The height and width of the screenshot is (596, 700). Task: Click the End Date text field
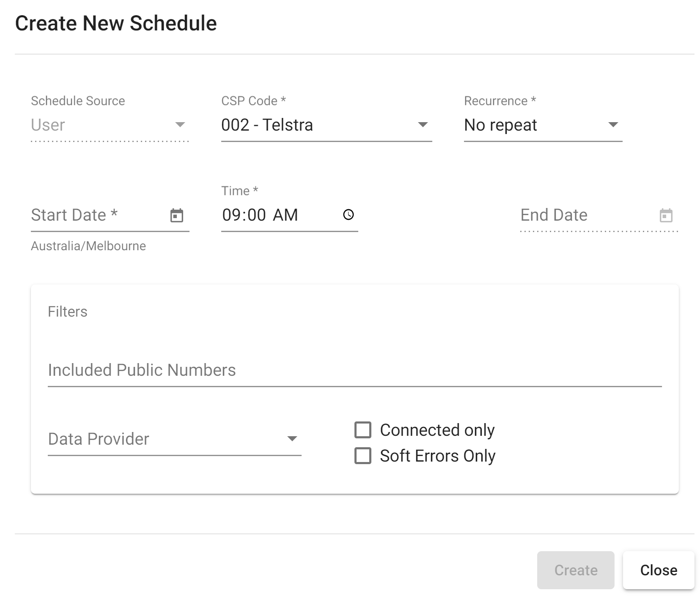tap(584, 215)
